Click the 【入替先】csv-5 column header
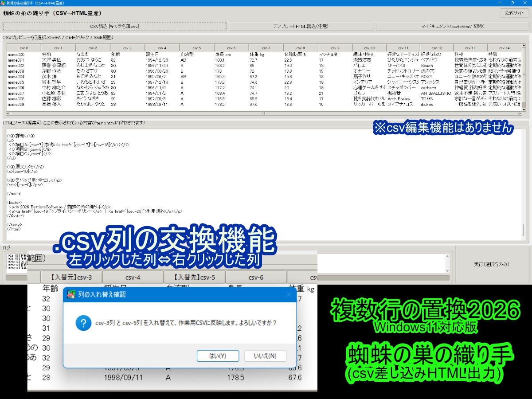This screenshot has height=399, width=532. 194,278
